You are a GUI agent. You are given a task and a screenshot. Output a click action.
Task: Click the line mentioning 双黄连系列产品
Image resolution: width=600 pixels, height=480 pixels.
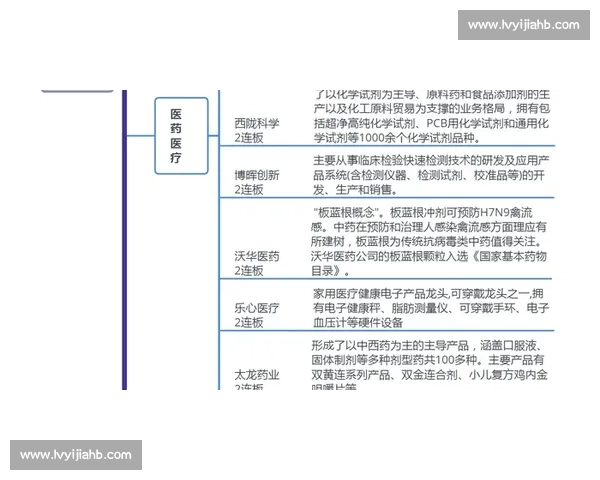(x=429, y=375)
